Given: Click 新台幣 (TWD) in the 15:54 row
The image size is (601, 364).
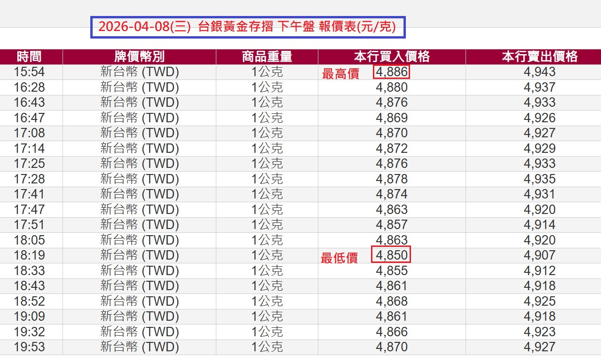Looking at the screenshot, I should [140, 72].
